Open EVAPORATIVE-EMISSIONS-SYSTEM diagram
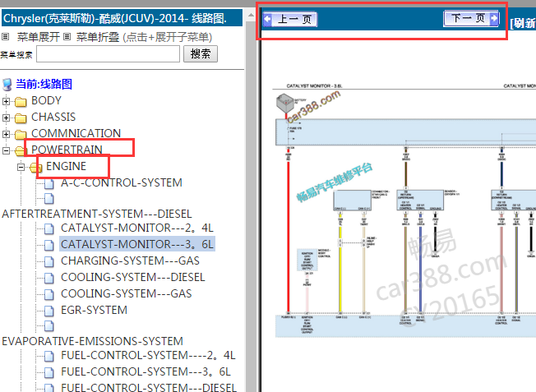The width and height of the screenshot is (536, 392). [x=92, y=341]
